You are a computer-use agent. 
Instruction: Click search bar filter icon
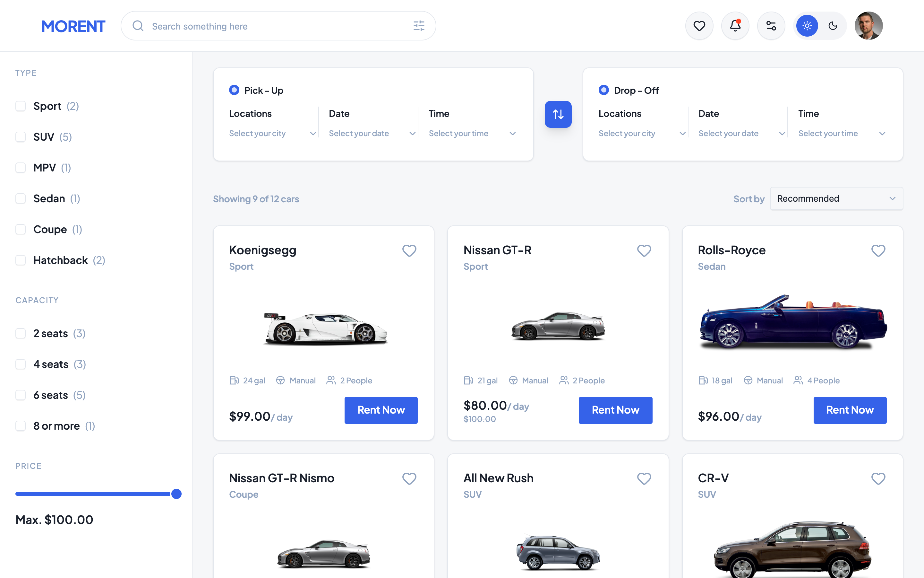click(x=419, y=26)
